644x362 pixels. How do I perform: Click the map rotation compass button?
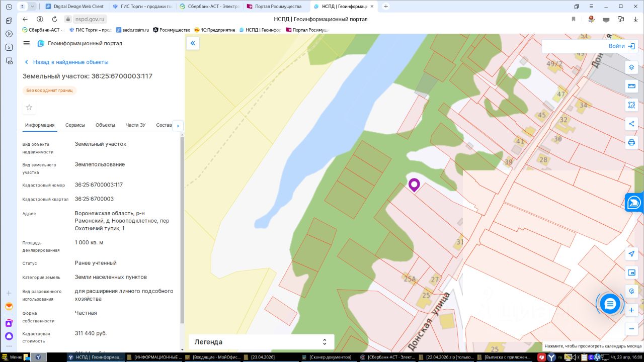pos(631,291)
